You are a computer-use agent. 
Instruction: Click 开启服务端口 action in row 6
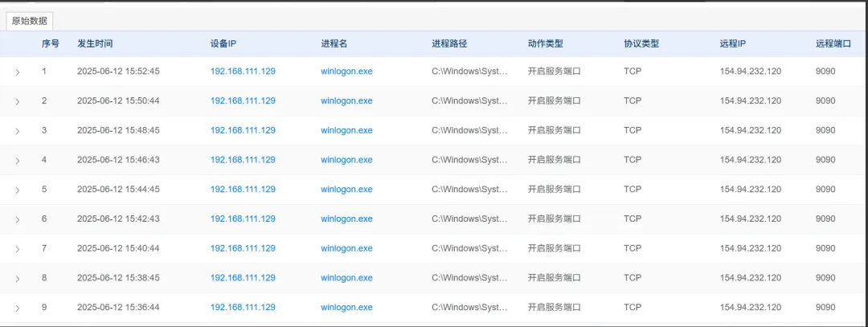(x=554, y=219)
